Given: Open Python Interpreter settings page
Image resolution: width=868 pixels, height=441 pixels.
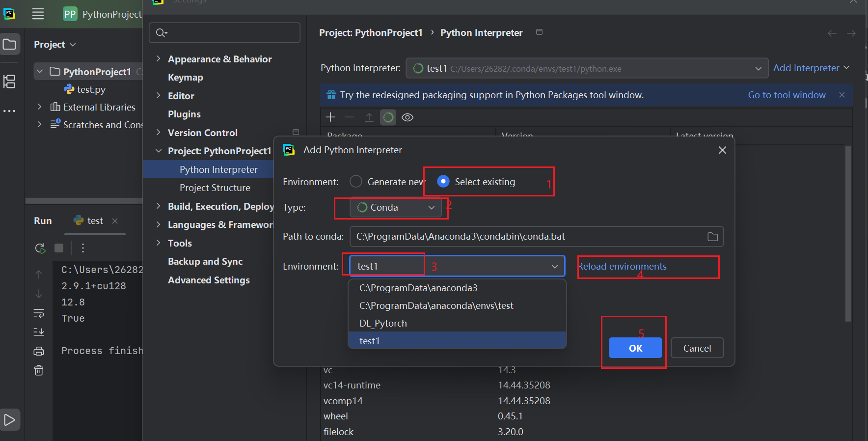Looking at the screenshot, I should coord(218,169).
